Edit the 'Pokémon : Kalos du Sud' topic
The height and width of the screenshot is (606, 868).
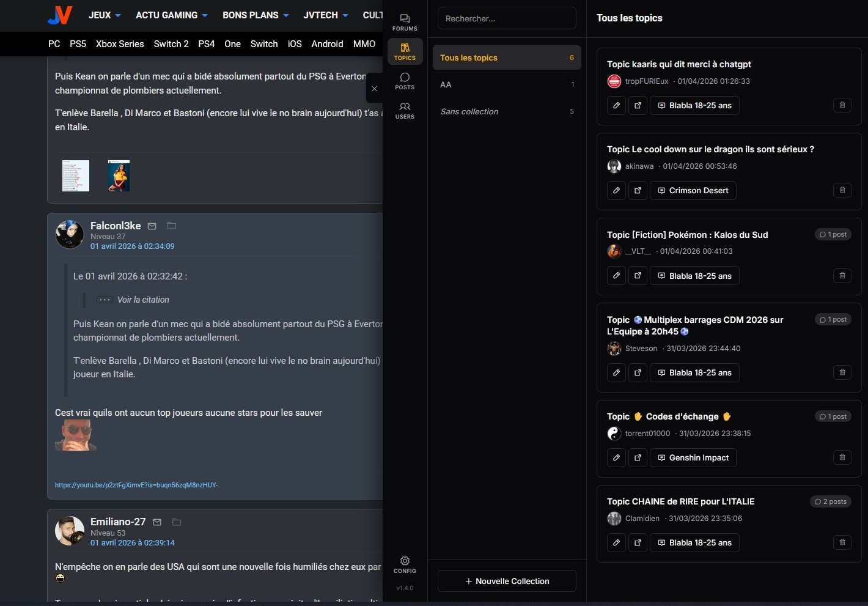616,276
